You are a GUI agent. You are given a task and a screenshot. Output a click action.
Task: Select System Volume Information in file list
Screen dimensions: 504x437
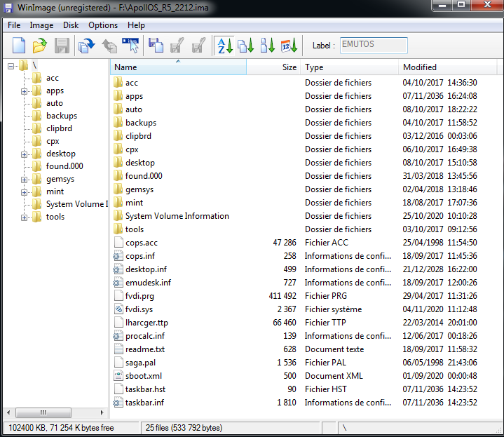point(177,216)
